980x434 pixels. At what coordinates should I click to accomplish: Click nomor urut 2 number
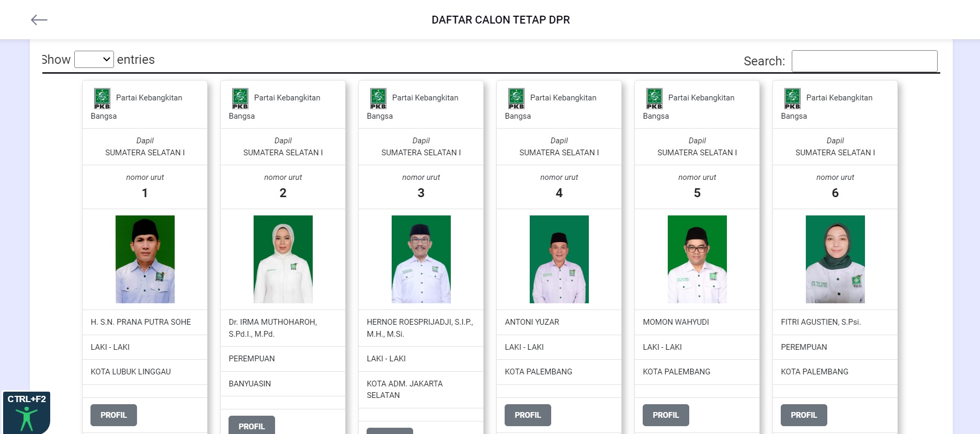click(x=283, y=193)
